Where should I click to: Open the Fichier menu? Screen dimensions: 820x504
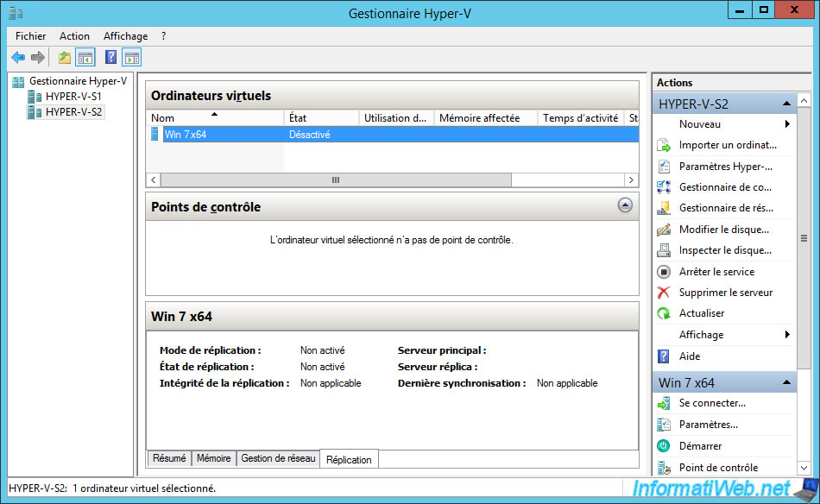(31, 36)
